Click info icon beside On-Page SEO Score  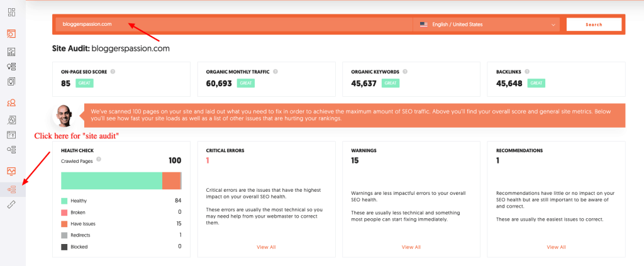pos(113,72)
